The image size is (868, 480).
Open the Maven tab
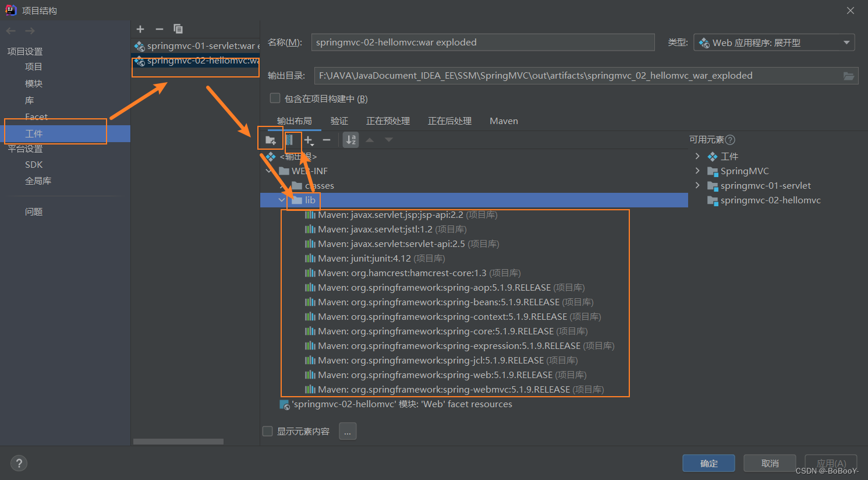tap(504, 121)
